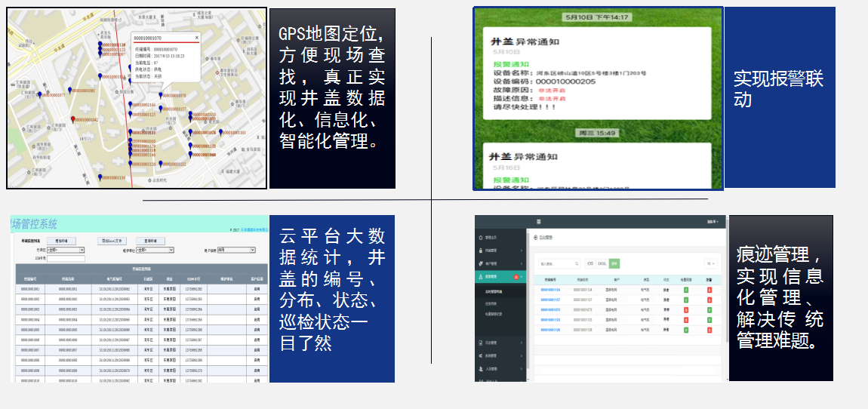This screenshot has height=409, width=868.
Task: Click the blue map pin 000010001157
Action: point(161,109)
